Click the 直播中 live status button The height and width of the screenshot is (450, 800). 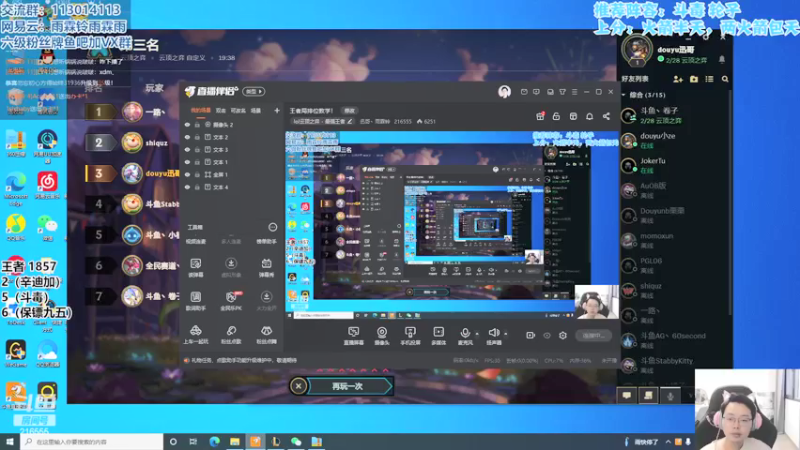tap(594, 335)
